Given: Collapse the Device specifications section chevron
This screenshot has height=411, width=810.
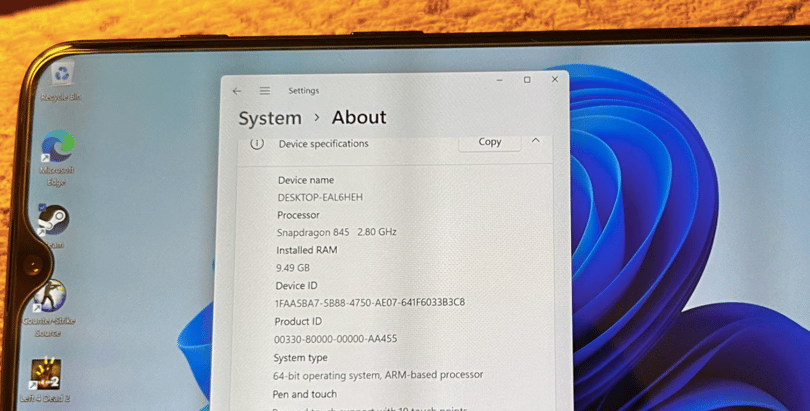Looking at the screenshot, I should pyautogui.click(x=536, y=140).
